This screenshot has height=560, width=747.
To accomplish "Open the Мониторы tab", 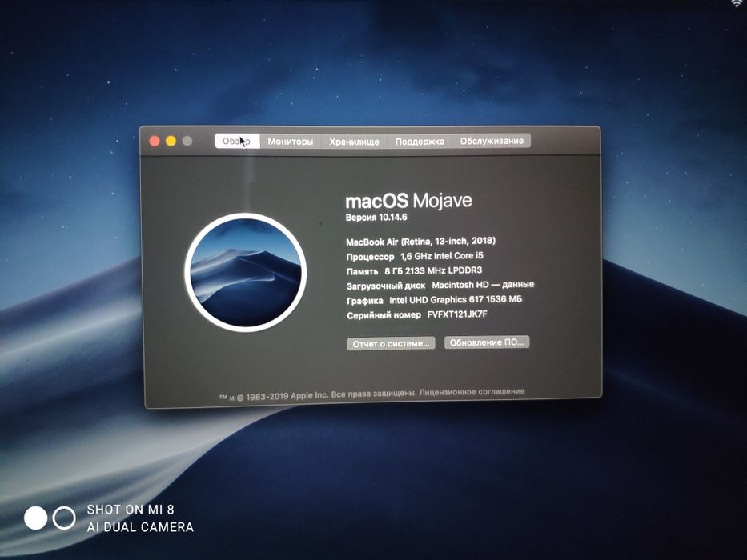I will coord(290,142).
